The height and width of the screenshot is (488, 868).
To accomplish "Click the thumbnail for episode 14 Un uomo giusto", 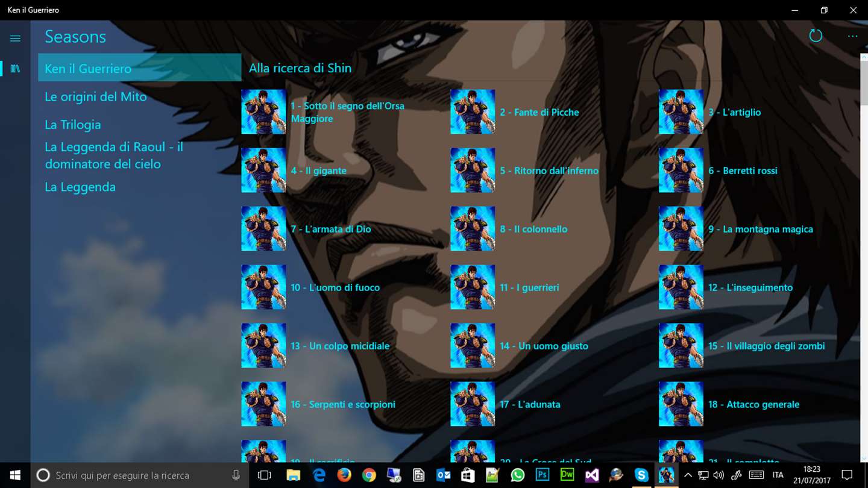I will 473,346.
